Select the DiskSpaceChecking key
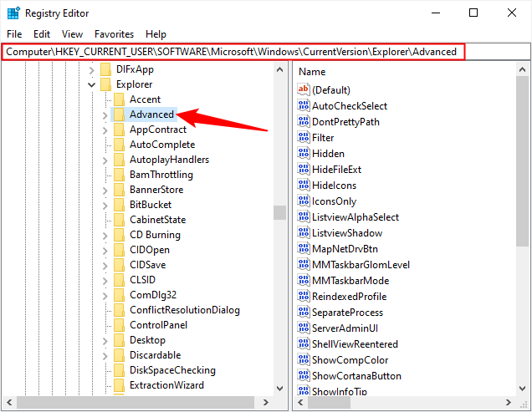This screenshot has height=412, width=532. tap(172, 370)
